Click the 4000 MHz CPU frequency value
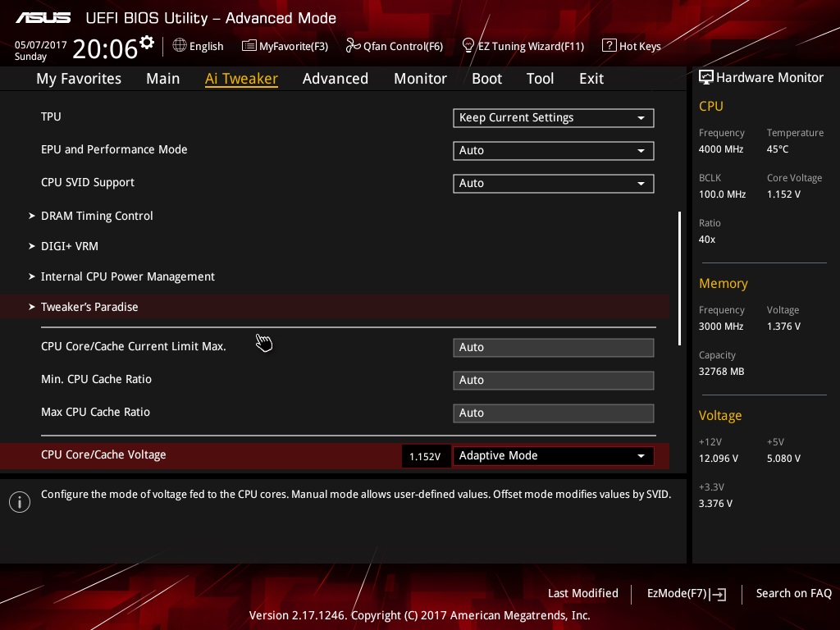This screenshot has width=840, height=630. point(721,149)
